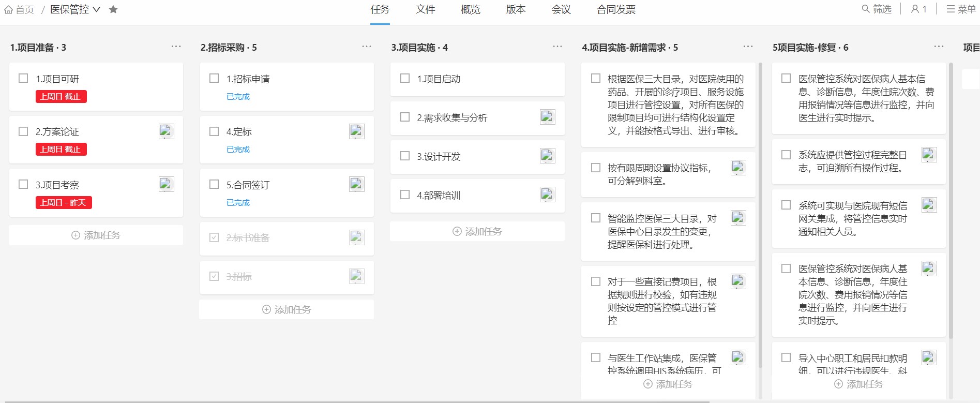
Task: Click assignee avatar on 5.合同签订 card
Action: [357, 184]
